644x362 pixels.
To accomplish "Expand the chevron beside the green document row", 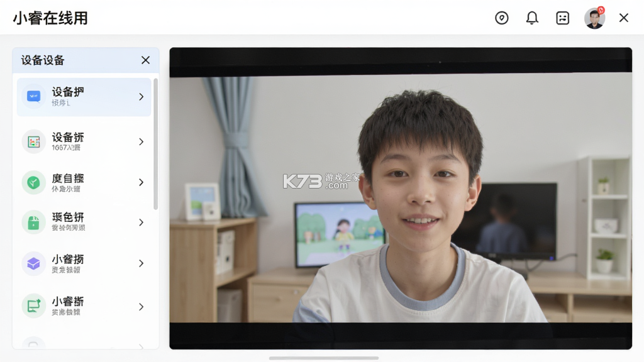I will pyautogui.click(x=142, y=222).
